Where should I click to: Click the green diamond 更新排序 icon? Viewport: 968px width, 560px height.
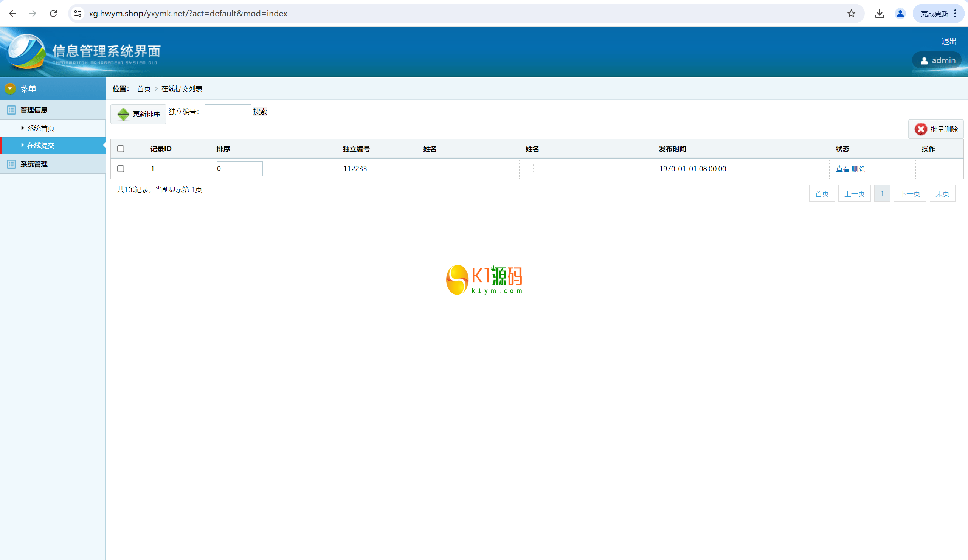pyautogui.click(x=123, y=114)
